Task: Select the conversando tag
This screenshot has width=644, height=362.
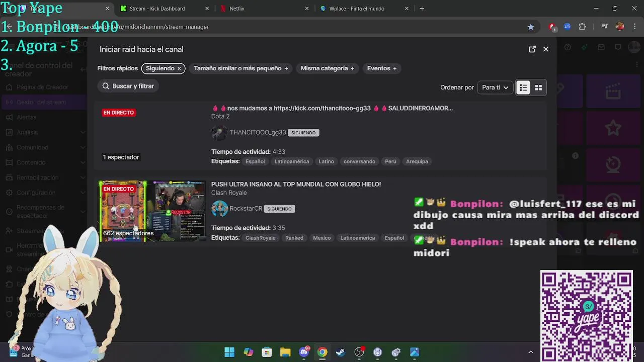Action: click(359, 161)
